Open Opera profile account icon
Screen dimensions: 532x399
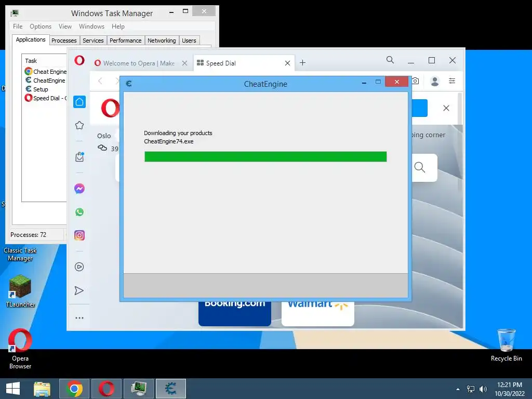coord(435,81)
